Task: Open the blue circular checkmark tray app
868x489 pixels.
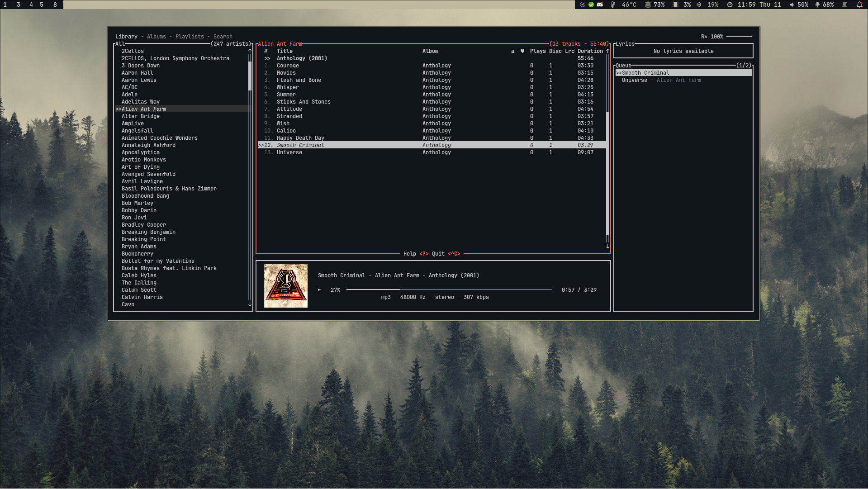Action: [583, 5]
